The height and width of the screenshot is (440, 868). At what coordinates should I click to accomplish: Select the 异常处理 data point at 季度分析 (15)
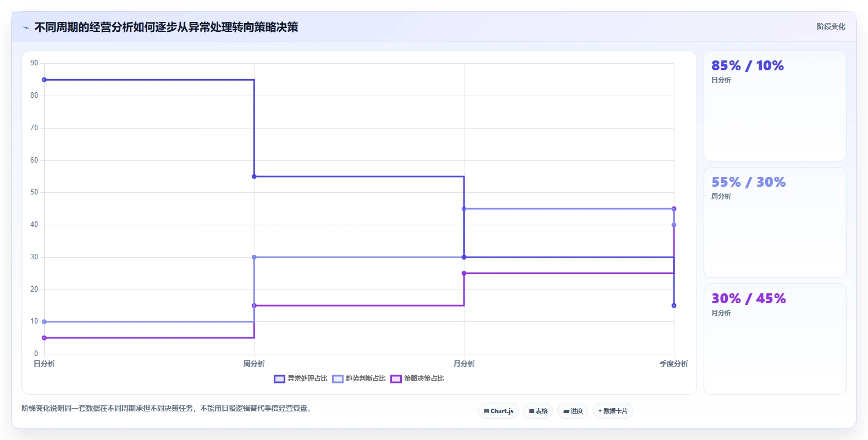674,305
